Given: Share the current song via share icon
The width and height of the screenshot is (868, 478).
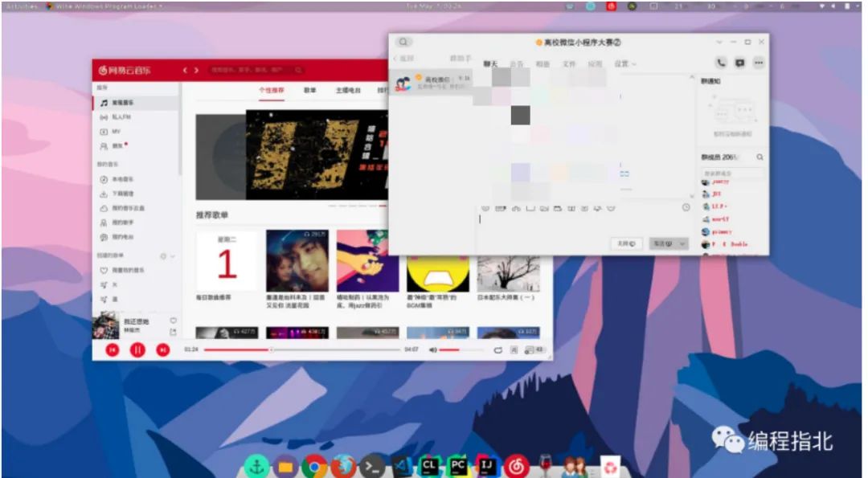Looking at the screenshot, I should (x=173, y=332).
